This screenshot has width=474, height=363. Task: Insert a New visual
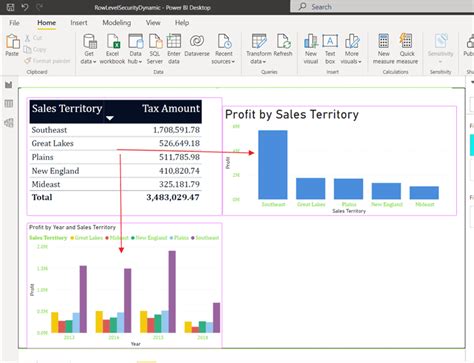[x=311, y=49]
